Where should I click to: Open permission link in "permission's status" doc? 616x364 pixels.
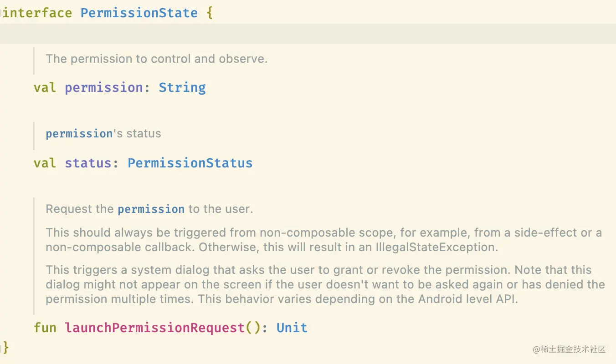[79, 134]
